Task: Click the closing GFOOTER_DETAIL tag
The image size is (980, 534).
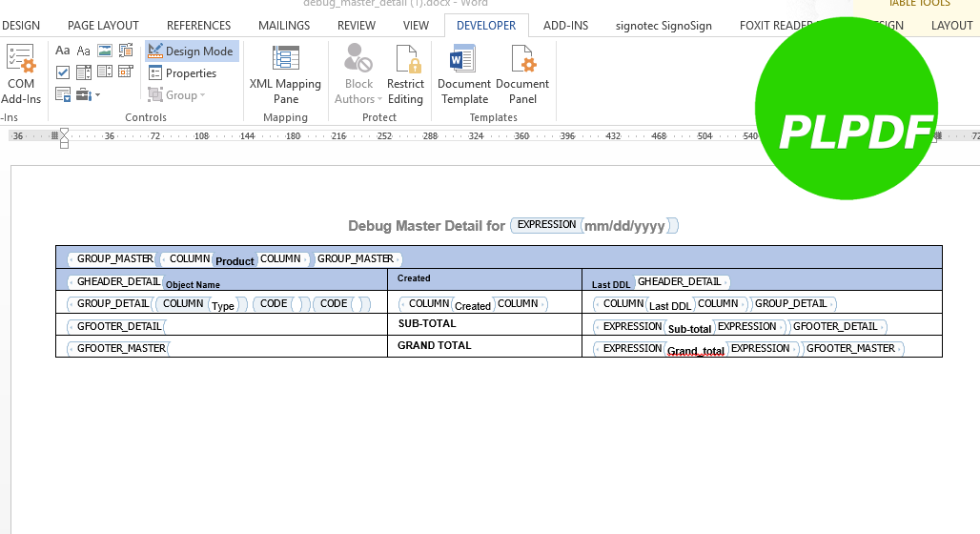Action: pyautogui.click(x=837, y=326)
